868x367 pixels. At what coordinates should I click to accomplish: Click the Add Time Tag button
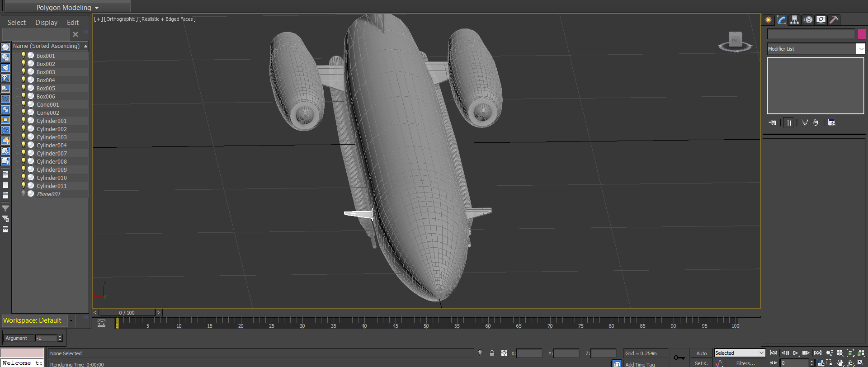(640, 364)
